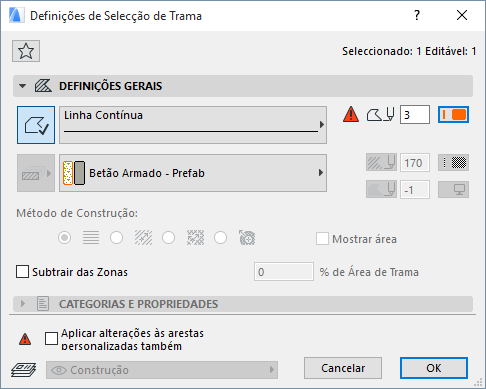This screenshot has width=486, height=389.
Task: Enable the Mostrar área checkbox
Action: 322,239
